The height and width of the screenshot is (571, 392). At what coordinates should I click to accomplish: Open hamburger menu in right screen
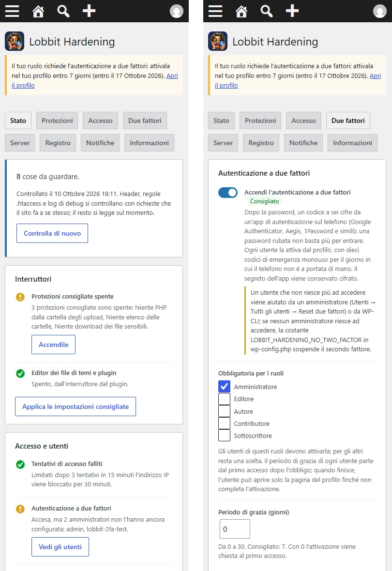point(215,11)
